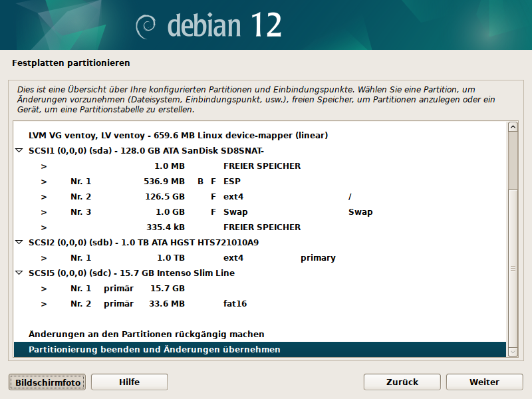This screenshot has height=399, width=532.
Task: Click the arrow beside the ESP partition row
Action: tap(44, 182)
